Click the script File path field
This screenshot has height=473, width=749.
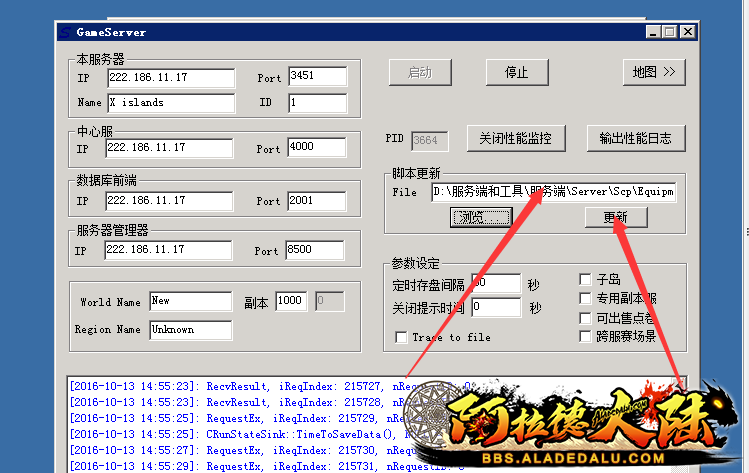point(553,192)
